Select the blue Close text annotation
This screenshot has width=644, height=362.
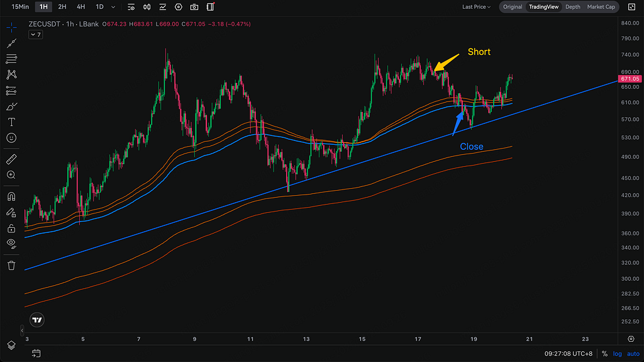tap(472, 147)
